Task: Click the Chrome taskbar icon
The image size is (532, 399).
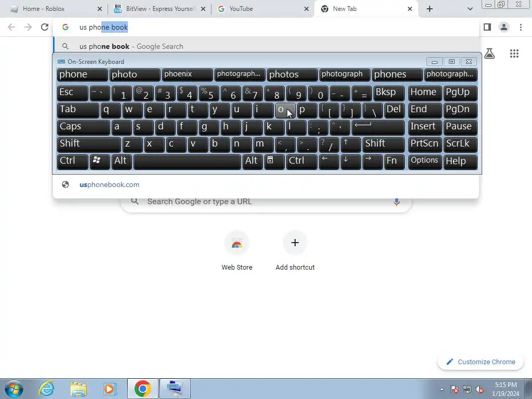Action: point(142,389)
